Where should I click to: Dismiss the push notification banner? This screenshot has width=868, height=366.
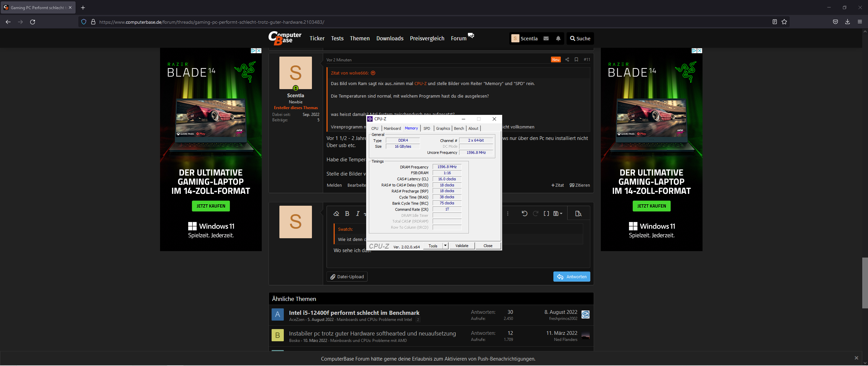[856, 358]
